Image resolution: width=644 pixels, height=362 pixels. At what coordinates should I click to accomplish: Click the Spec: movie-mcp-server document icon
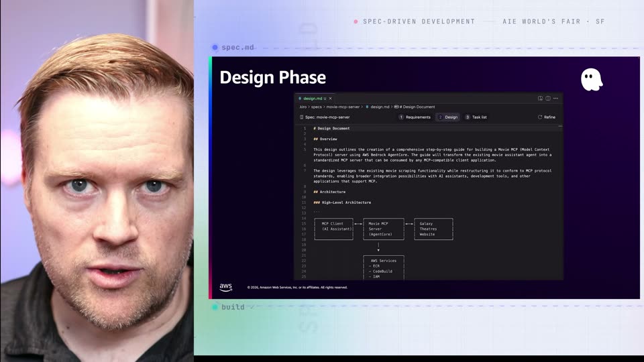coord(301,117)
